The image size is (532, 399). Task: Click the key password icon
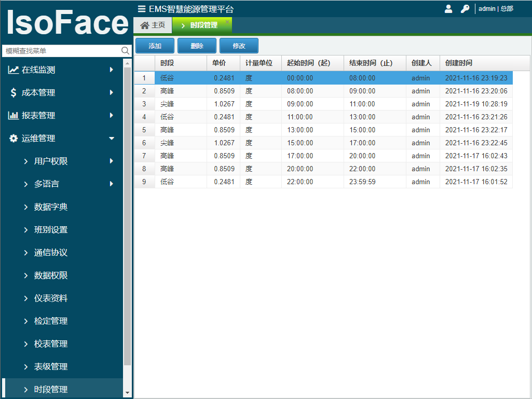click(465, 9)
